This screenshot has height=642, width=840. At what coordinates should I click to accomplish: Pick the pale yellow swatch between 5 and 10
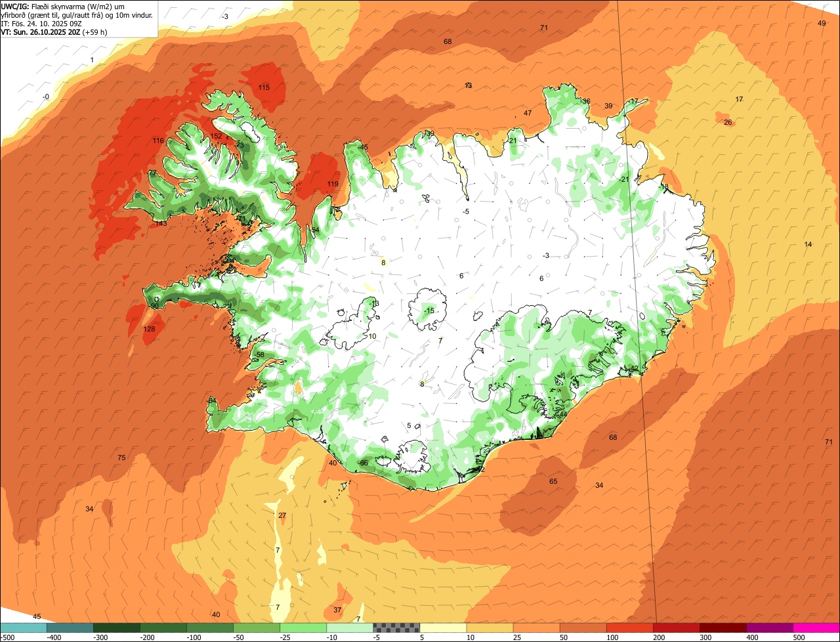(x=443, y=628)
